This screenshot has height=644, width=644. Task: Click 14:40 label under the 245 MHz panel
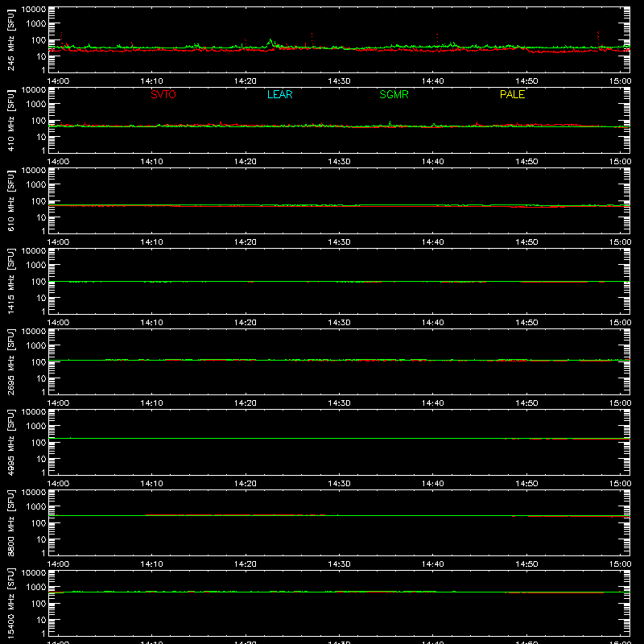433,81
